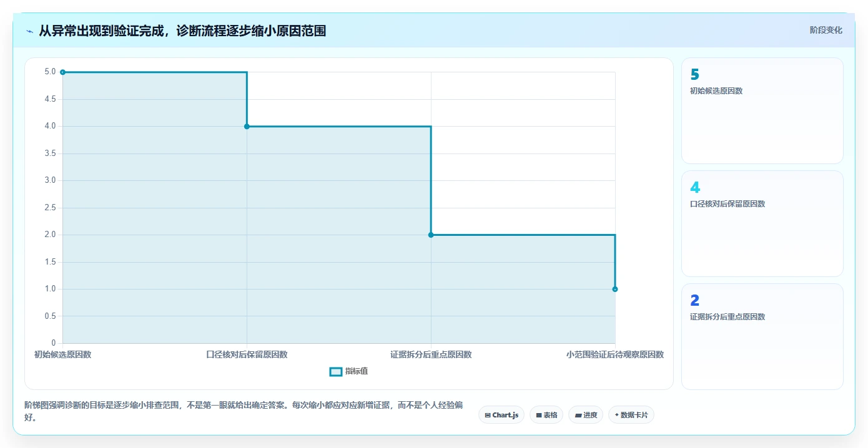868x448 pixels.
Task: Click the 阶段变化 label in header
Action: coord(826,30)
